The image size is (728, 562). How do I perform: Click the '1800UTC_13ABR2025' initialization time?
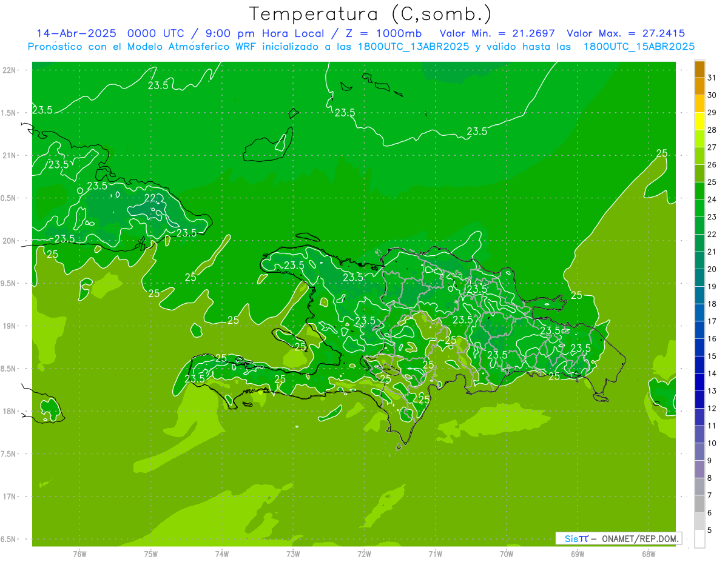[413, 47]
